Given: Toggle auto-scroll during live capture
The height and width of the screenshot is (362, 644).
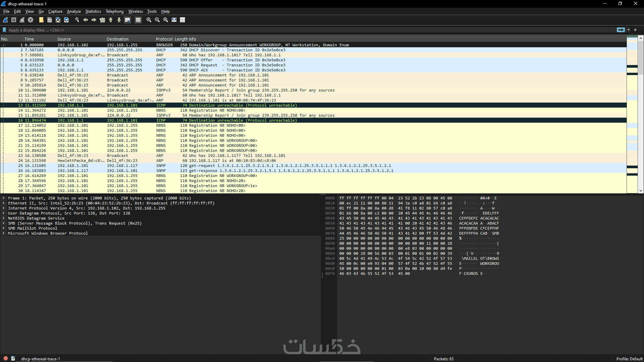Looking at the screenshot, I should point(127,20).
